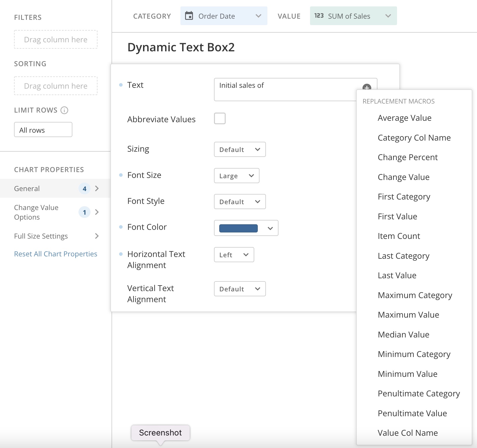Click the All rows limit field
The image size is (477, 448).
[43, 130]
